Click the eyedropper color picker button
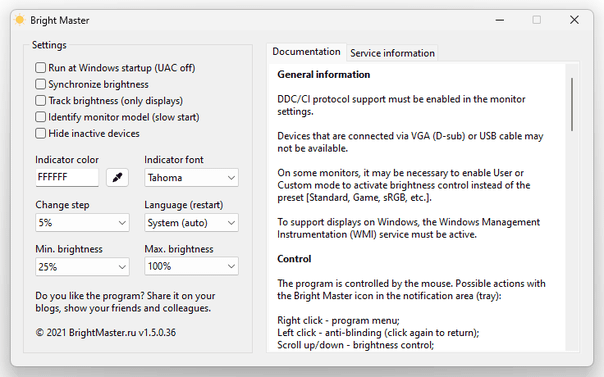This screenshot has width=604, height=377. click(117, 178)
